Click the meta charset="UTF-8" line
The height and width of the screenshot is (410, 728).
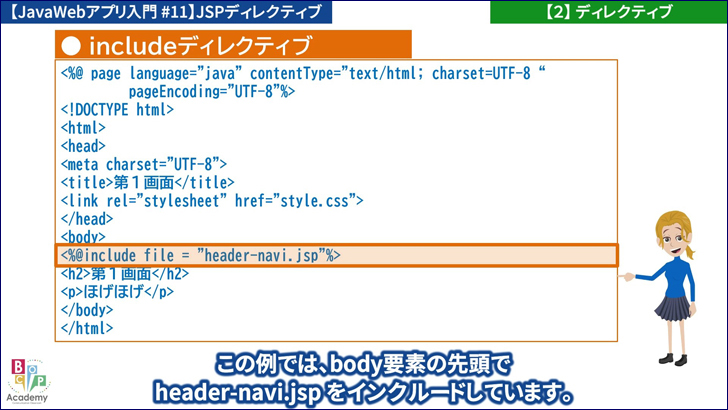click(144, 164)
